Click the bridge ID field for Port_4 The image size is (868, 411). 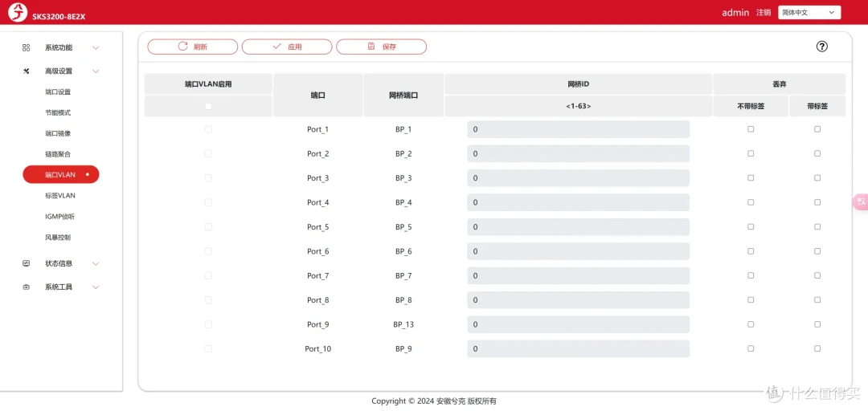[x=579, y=202]
